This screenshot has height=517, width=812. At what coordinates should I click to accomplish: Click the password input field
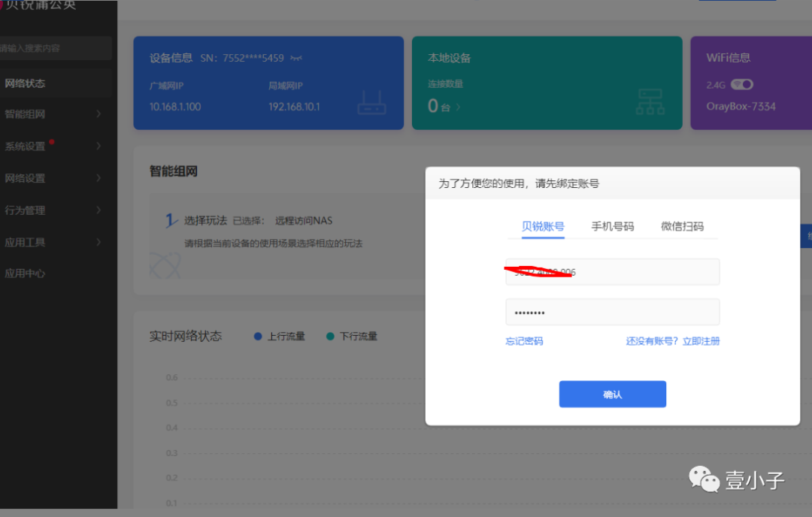tap(613, 312)
